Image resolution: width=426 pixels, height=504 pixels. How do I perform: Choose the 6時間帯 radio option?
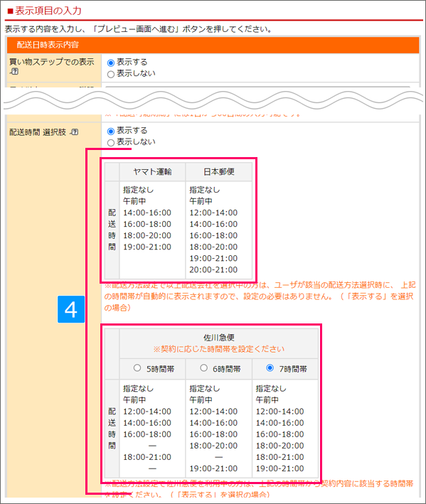point(204,368)
